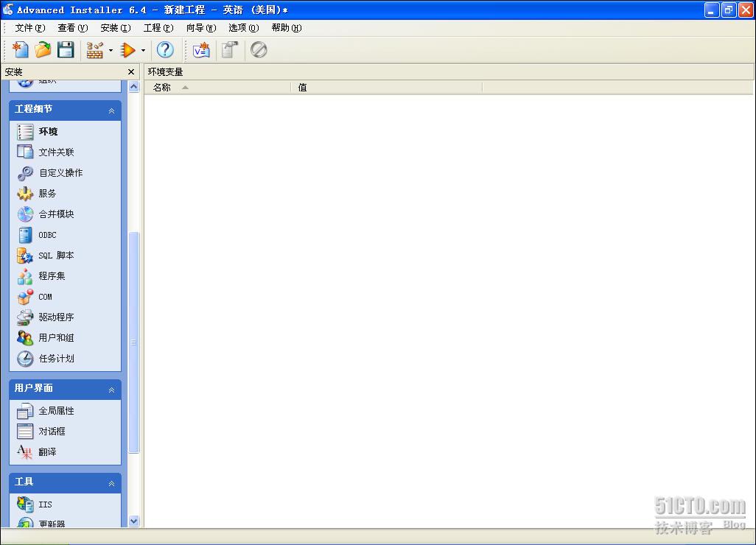756x545 pixels.
Task: Open the 查看(V) menu
Action: [x=73, y=28]
